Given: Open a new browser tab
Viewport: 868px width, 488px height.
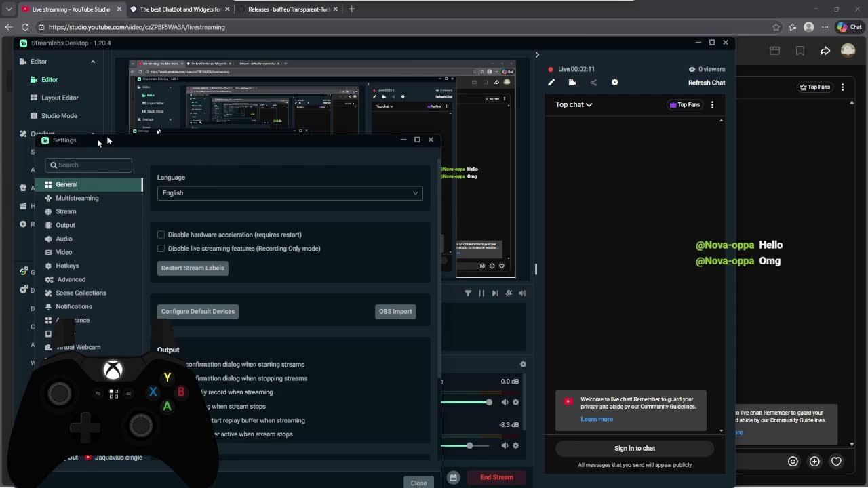Looking at the screenshot, I should [351, 9].
